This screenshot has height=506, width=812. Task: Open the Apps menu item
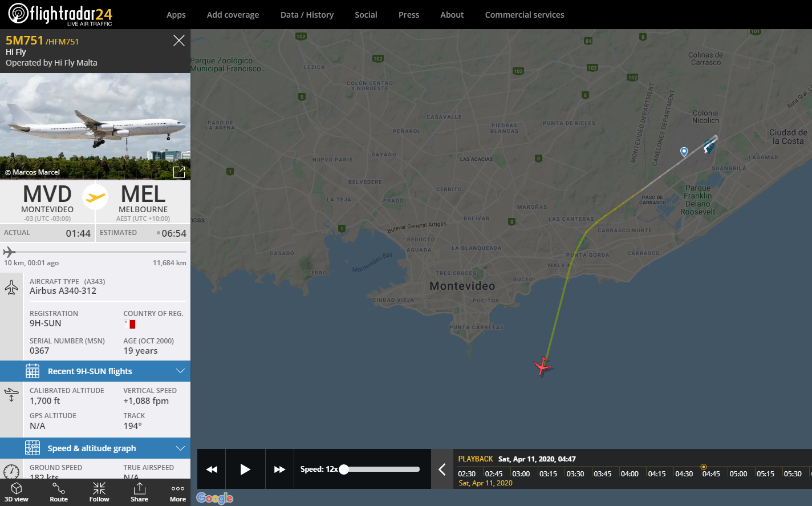point(176,15)
